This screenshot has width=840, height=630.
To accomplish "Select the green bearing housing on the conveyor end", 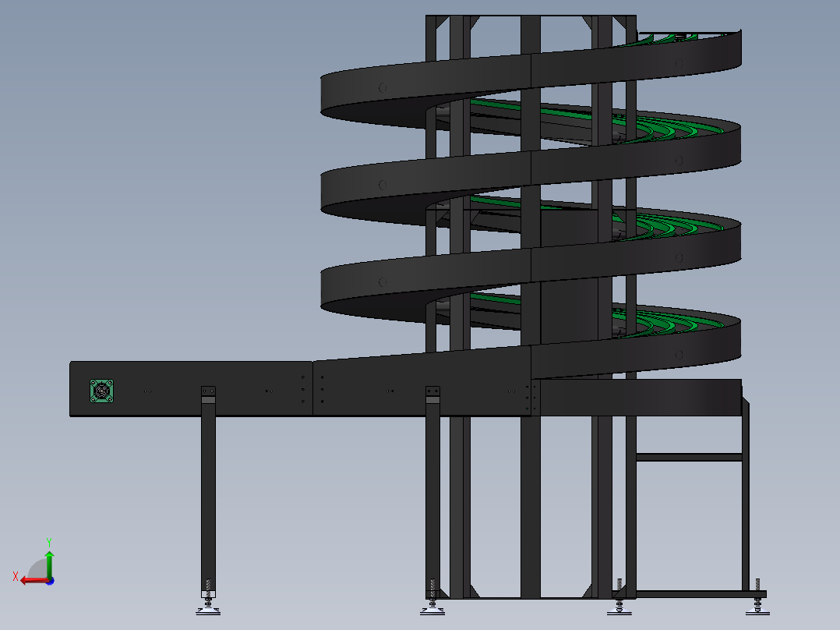I will (x=101, y=391).
